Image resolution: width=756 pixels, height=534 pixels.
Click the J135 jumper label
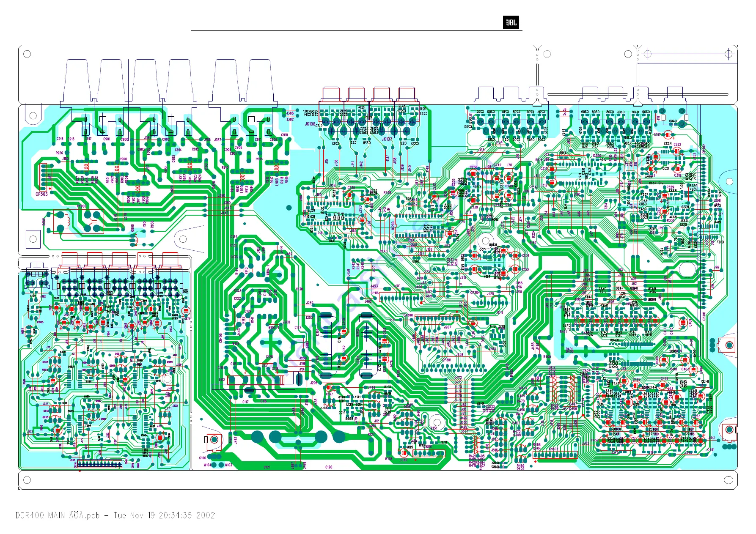tap(481, 150)
